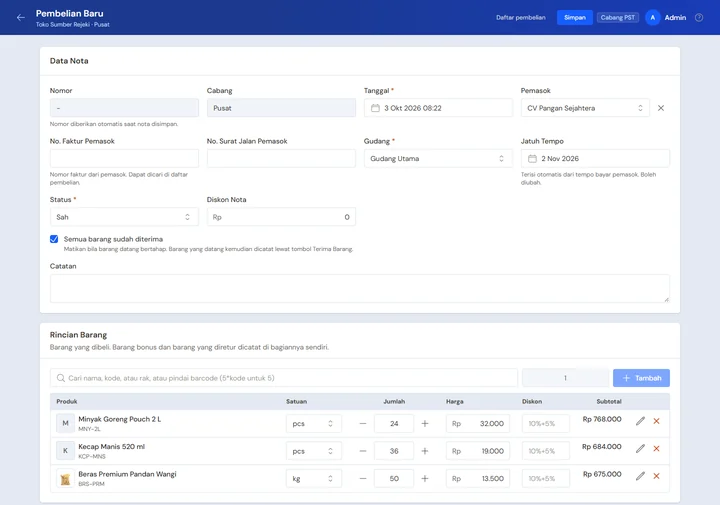Click Beras Premium quantity field 50

pos(394,478)
